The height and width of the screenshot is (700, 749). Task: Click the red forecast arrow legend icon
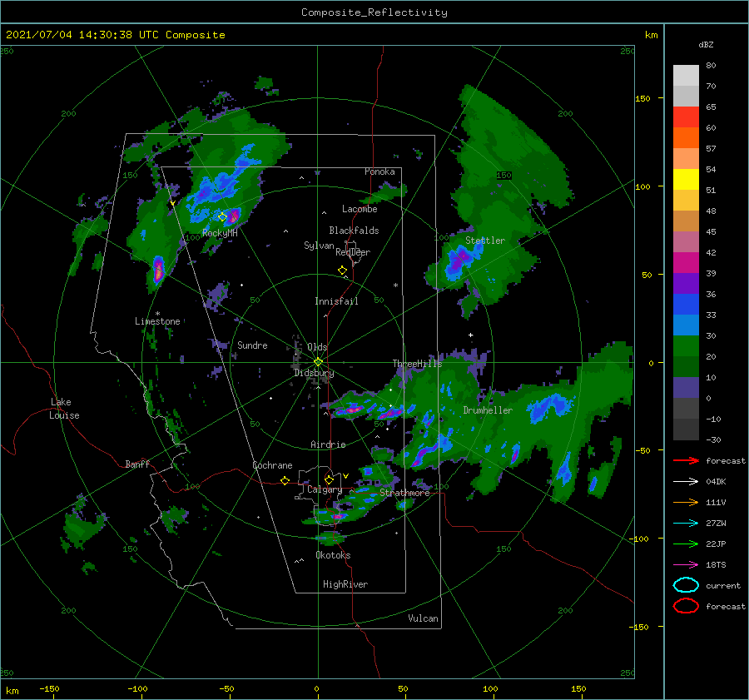click(x=686, y=460)
